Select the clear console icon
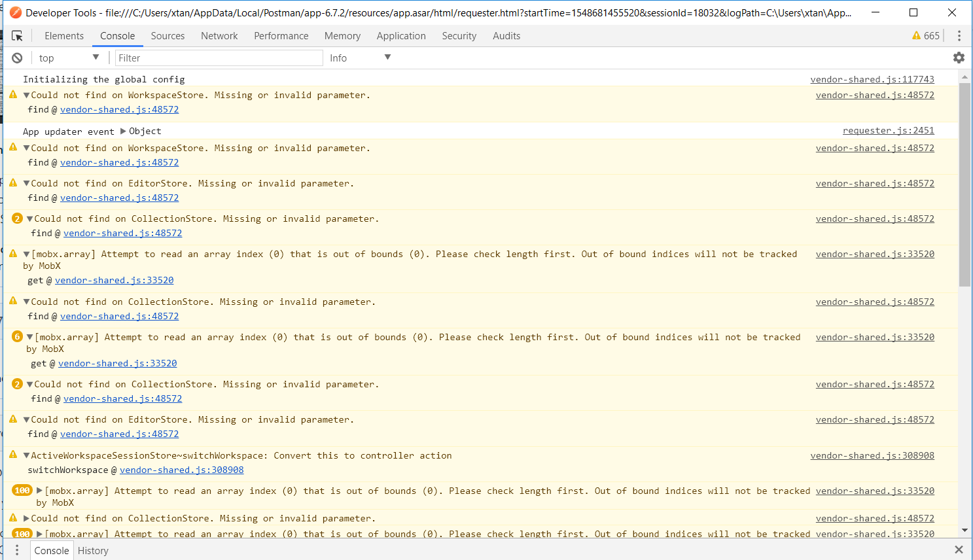This screenshot has height=560, width=973. coord(16,58)
